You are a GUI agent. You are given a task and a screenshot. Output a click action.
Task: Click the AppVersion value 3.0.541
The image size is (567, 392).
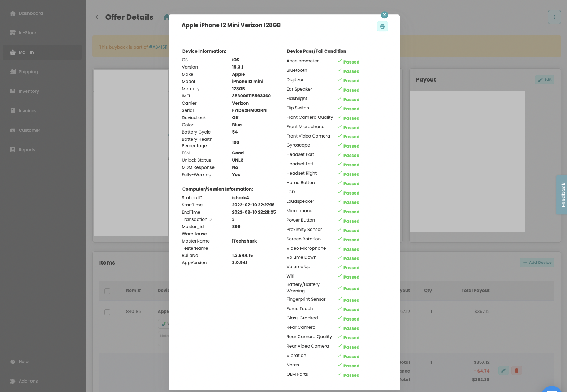[x=240, y=263]
